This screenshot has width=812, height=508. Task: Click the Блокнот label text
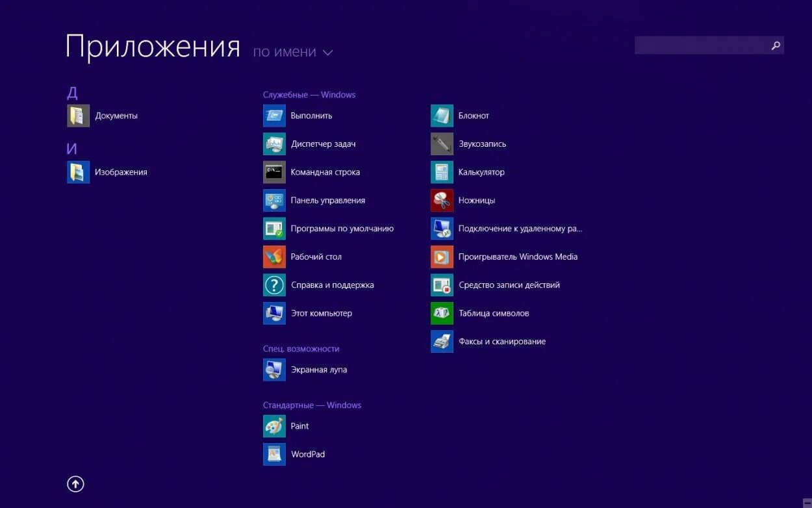474,116
